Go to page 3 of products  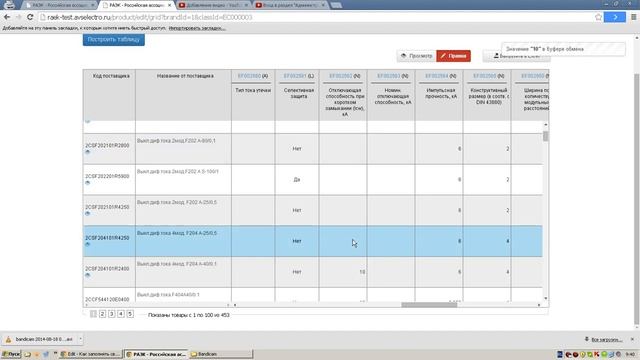coord(111,314)
